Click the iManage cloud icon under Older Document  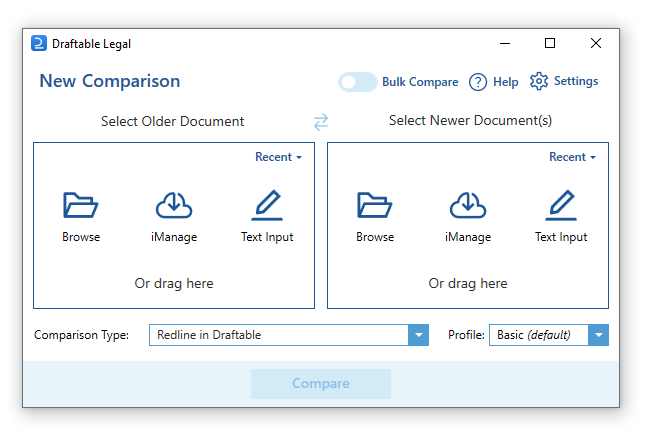[174, 205]
